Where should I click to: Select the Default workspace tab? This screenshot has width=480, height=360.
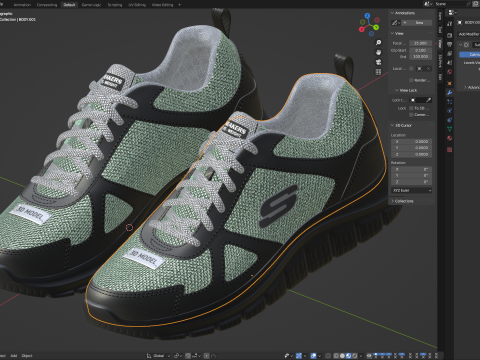pos(69,5)
